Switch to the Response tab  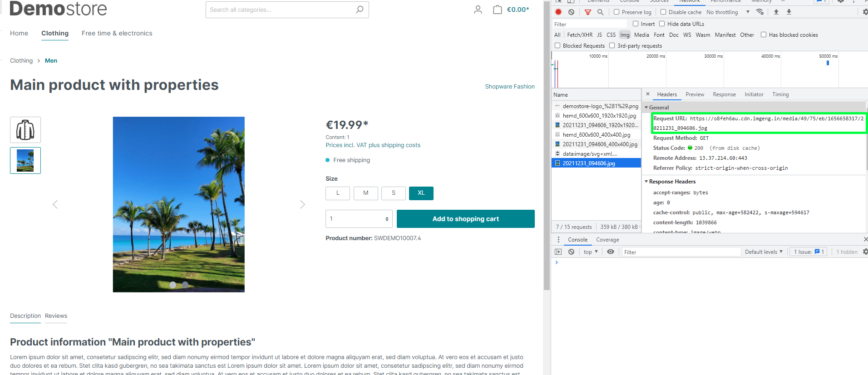[x=724, y=94]
